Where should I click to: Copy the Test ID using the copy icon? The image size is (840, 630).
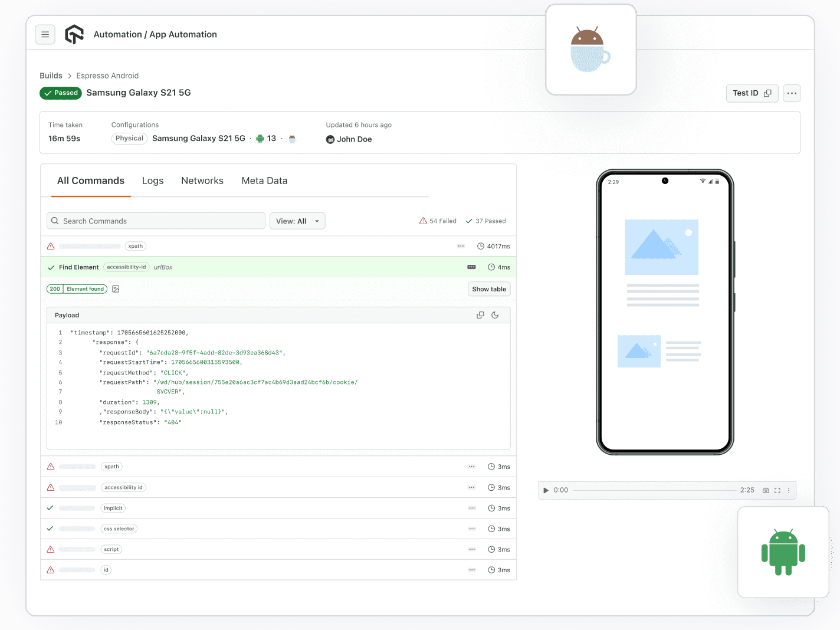coord(768,93)
